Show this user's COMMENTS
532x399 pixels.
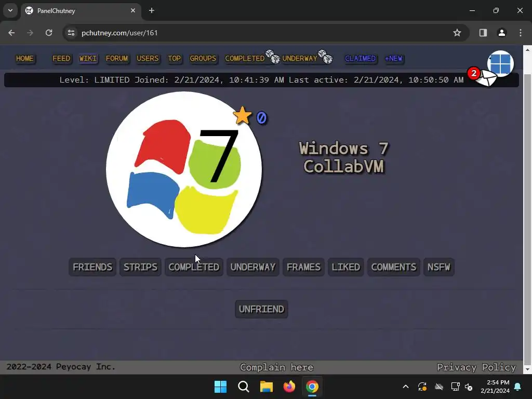click(394, 267)
